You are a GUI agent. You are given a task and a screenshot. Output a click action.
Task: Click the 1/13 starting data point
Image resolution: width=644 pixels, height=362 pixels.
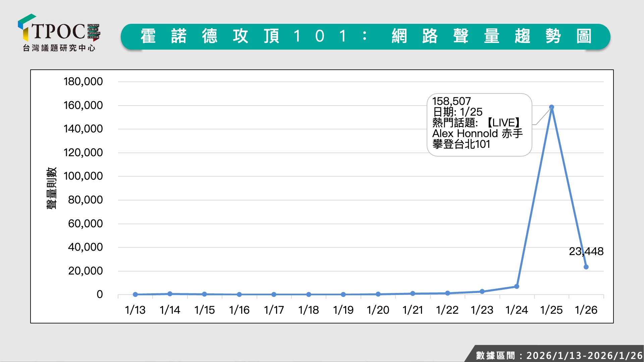tap(135, 294)
